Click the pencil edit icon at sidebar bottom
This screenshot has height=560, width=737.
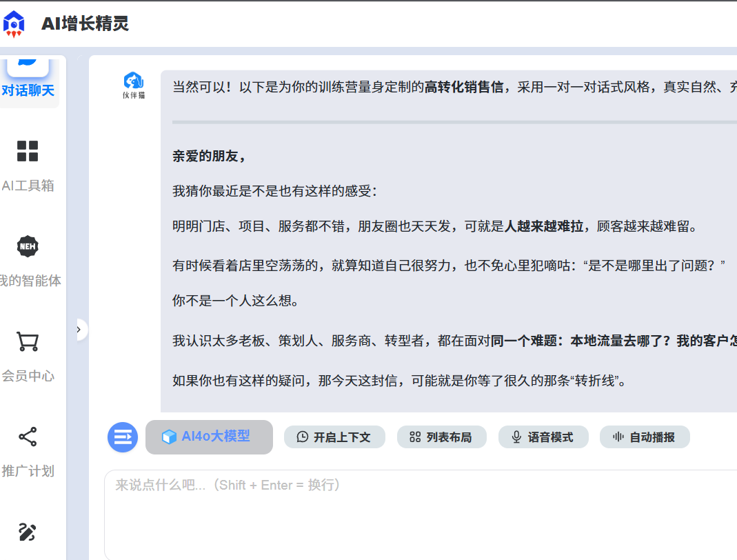[28, 532]
